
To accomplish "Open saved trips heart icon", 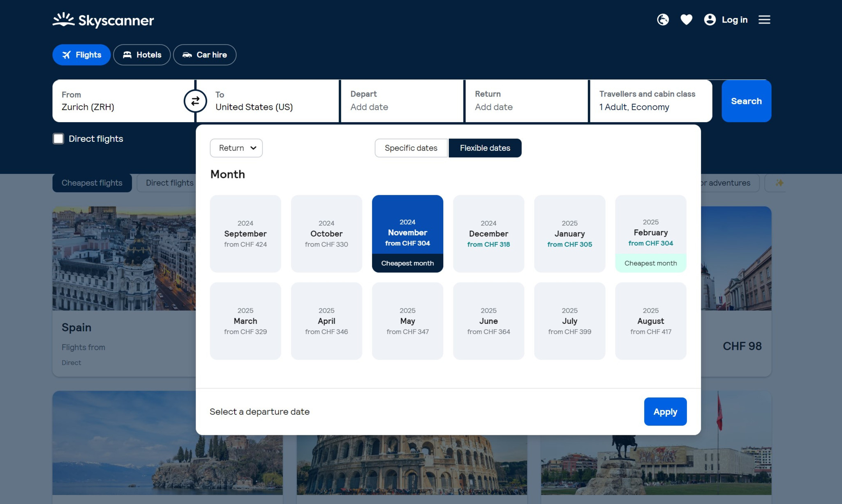I will click(686, 20).
